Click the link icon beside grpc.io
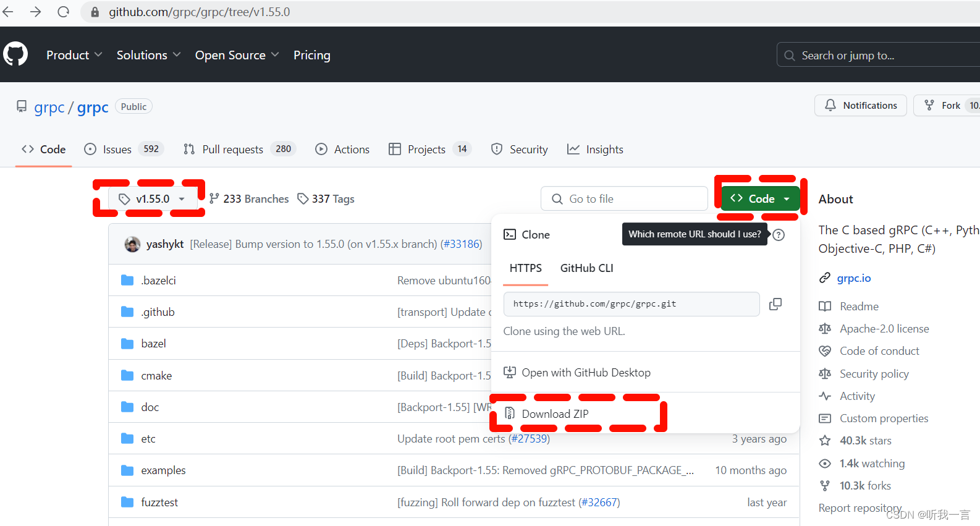This screenshot has width=980, height=526. point(825,278)
